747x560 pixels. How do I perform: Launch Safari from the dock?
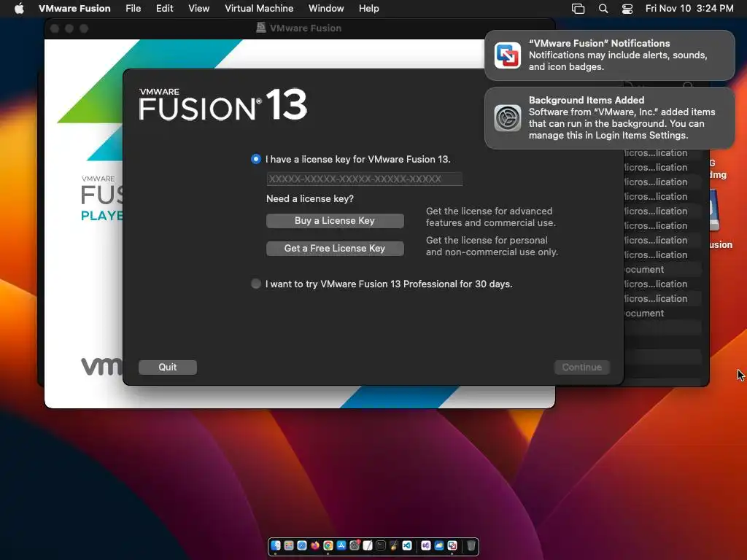coord(302,545)
